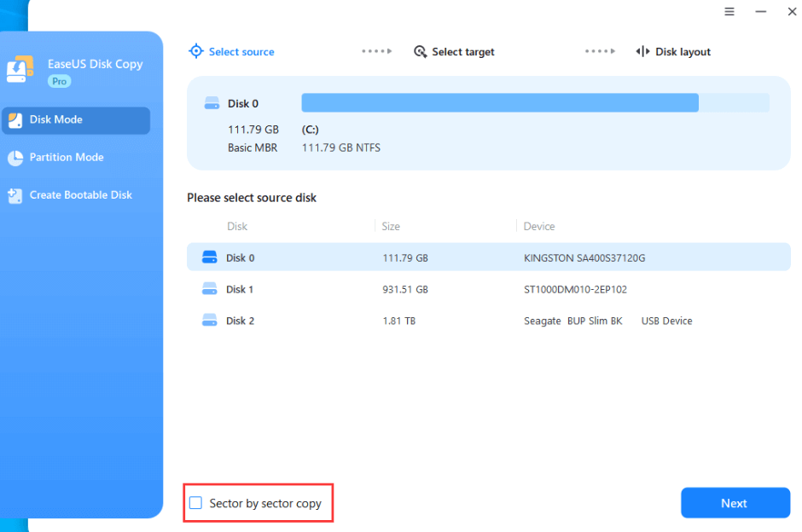Close the EaseUS Disk Copy window
This screenshot has width=802, height=532.
click(x=792, y=11)
